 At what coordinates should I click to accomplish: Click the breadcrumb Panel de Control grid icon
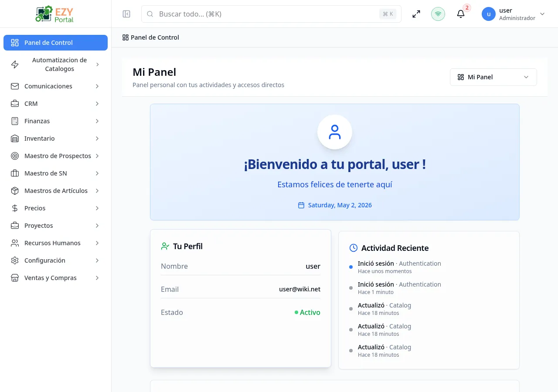point(126,37)
